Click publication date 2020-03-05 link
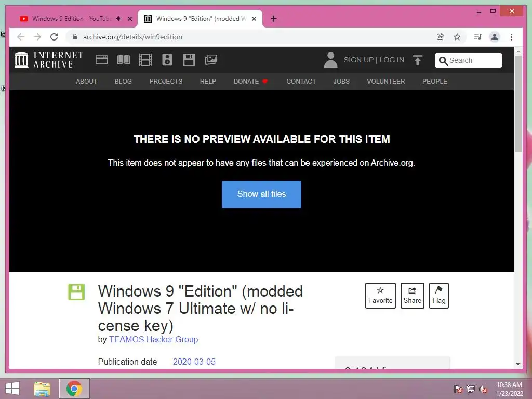Image resolution: width=532 pixels, height=399 pixels. click(194, 362)
